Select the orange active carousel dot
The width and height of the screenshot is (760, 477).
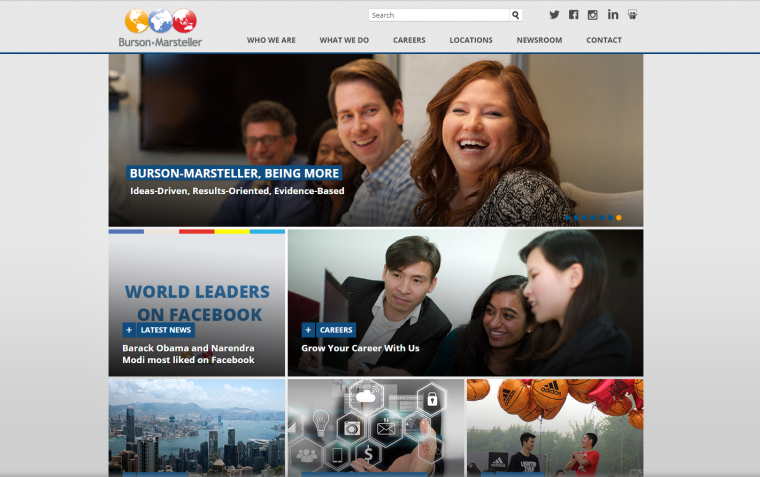[618, 218]
